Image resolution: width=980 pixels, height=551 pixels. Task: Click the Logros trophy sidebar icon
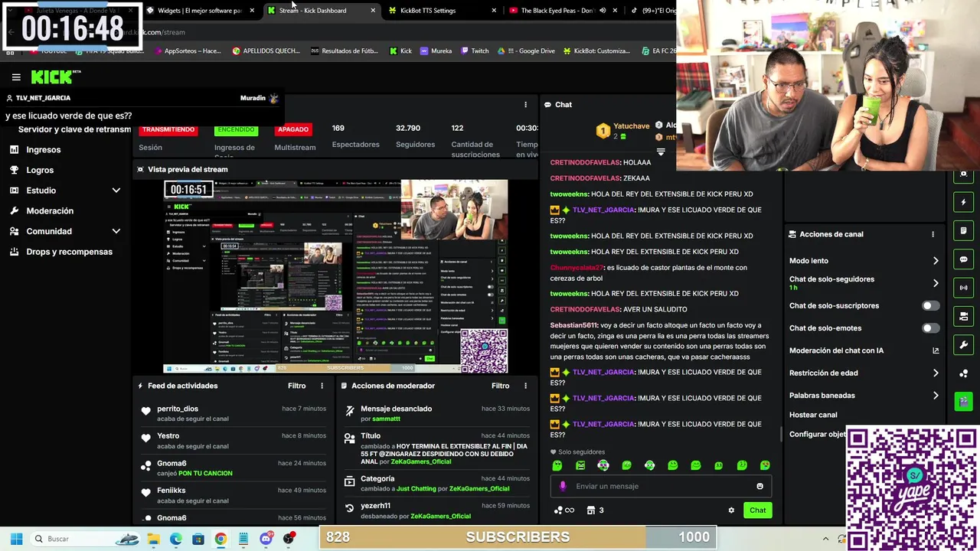14,170
